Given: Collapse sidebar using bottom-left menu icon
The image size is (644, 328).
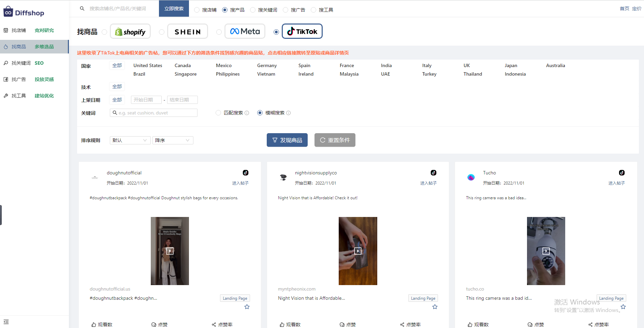Looking at the screenshot, I should point(6,322).
